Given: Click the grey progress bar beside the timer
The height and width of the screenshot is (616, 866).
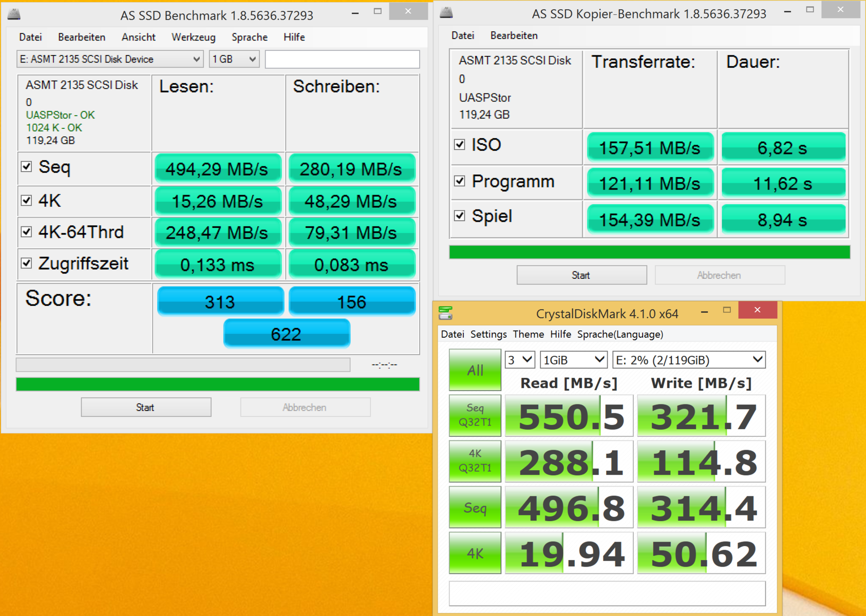Looking at the screenshot, I should (x=183, y=364).
